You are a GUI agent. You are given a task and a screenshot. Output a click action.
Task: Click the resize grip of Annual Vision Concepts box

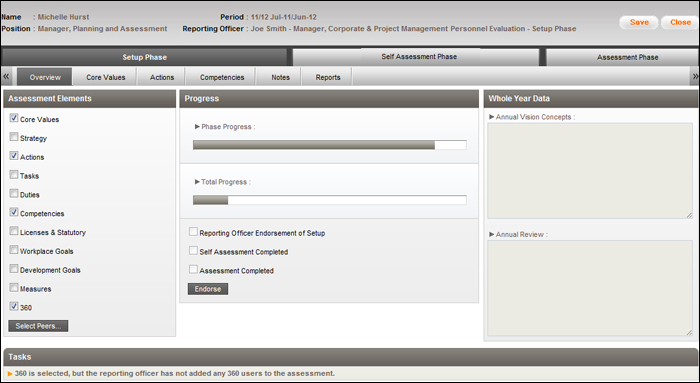pyautogui.click(x=689, y=215)
